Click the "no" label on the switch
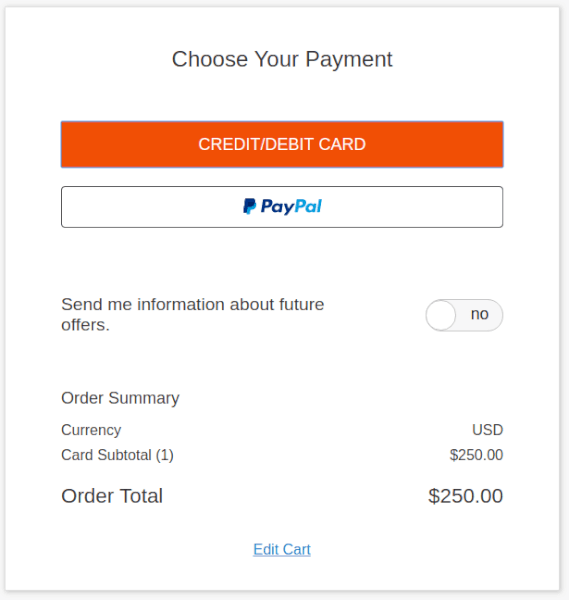Viewport: 569px width, 600px height. coord(479,314)
